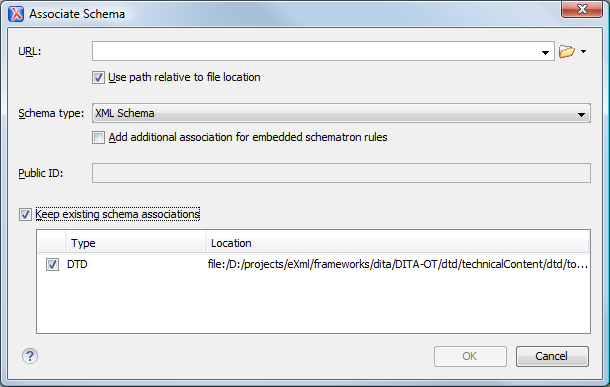Click the DTD type cell in table
The image size is (610, 387).
click(77, 264)
